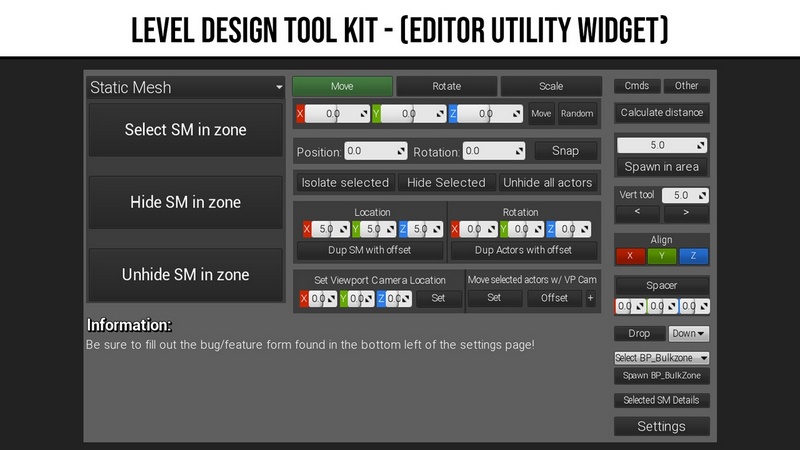Align selection on red X axis
The image size is (800, 450).
click(x=630, y=256)
